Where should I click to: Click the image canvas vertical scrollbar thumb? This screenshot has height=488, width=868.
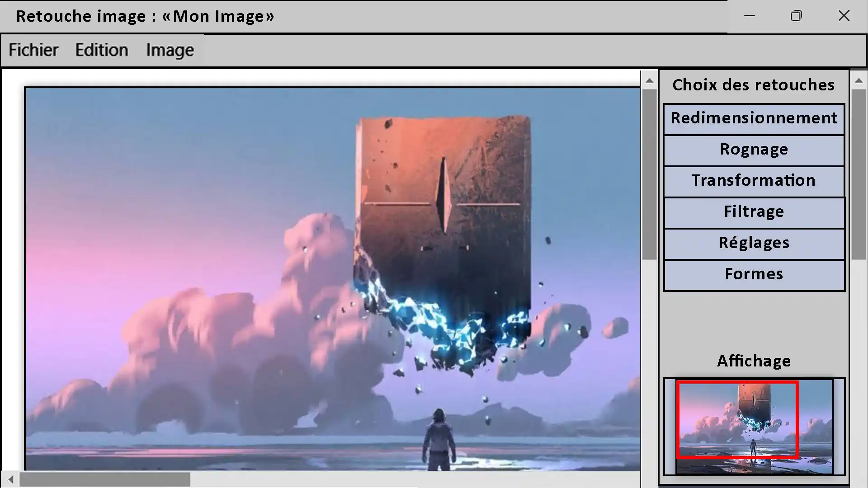tap(650, 174)
